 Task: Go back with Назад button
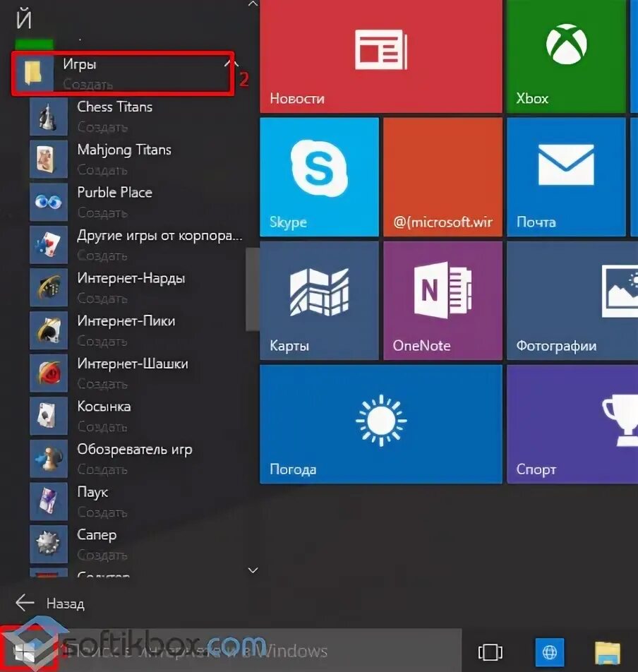click(50, 603)
